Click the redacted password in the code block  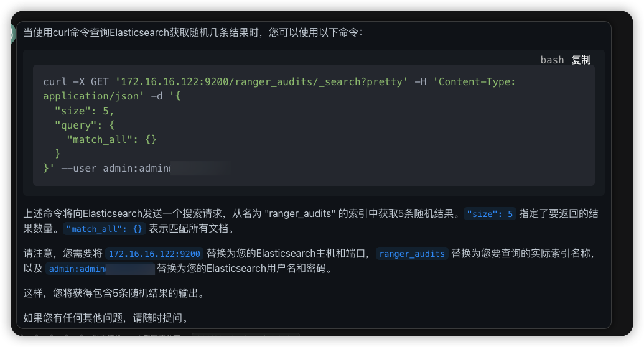click(200, 168)
